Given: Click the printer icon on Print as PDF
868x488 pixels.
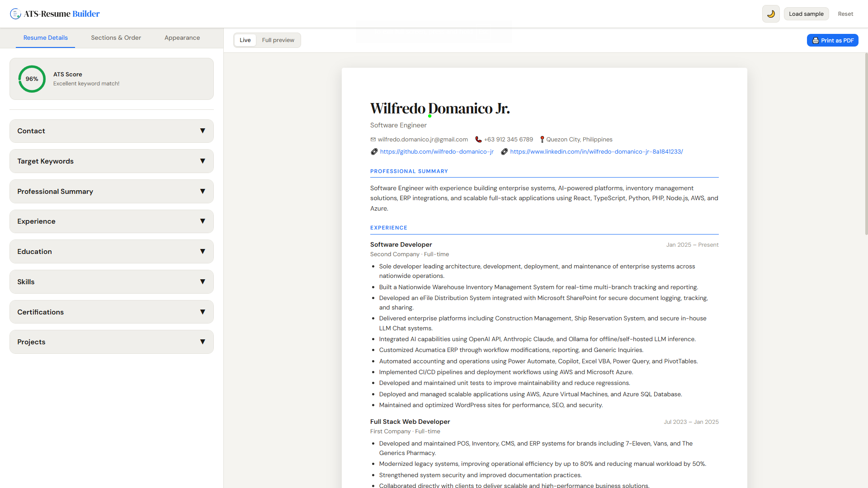Looking at the screenshot, I should (x=816, y=41).
